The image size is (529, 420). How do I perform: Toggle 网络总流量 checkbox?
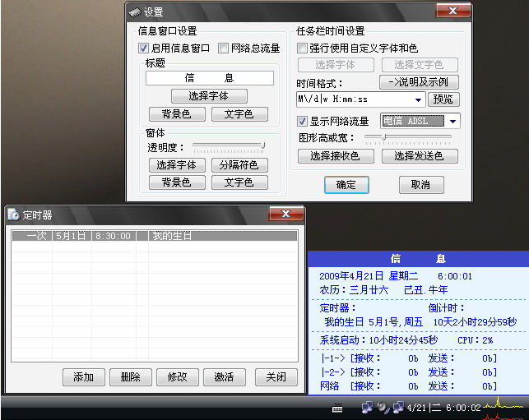pyautogui.click(x=223, y=48)
